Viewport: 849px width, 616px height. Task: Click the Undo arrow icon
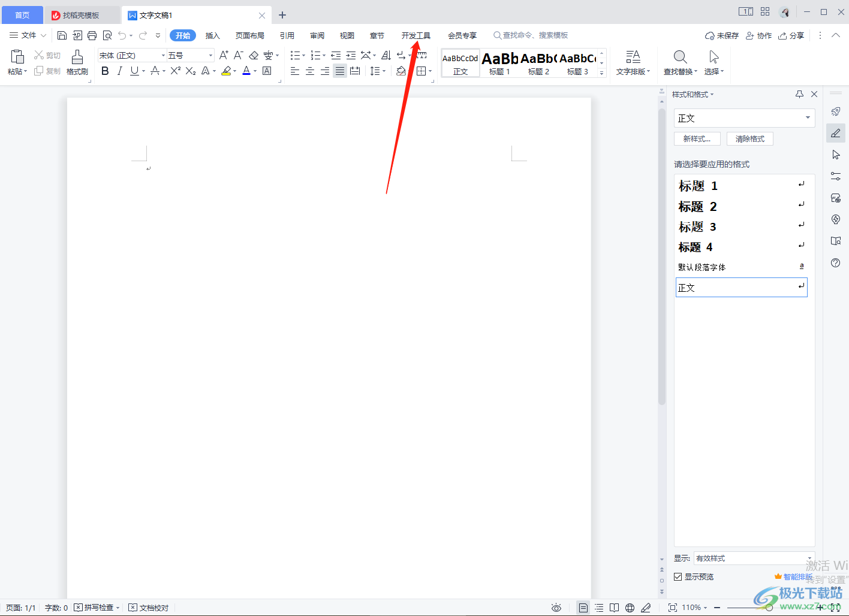[x=122, y=35]
